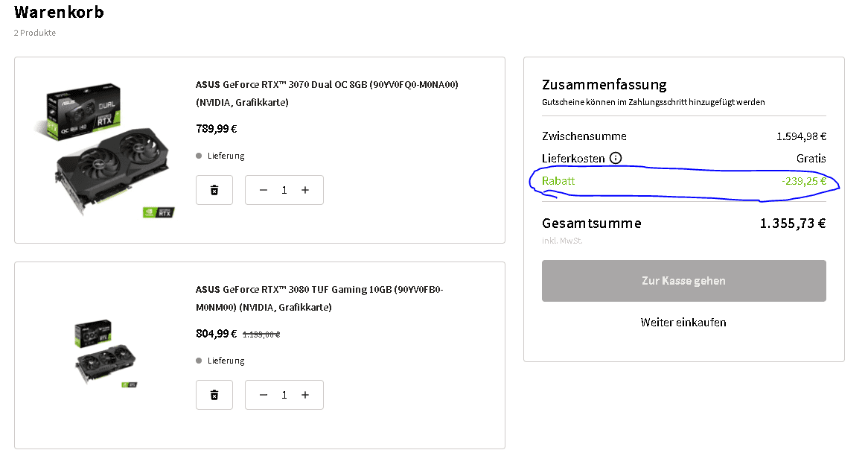Click the green Rabatt discount label
Screen dimensions: 868x450
(x=558, y=181)
